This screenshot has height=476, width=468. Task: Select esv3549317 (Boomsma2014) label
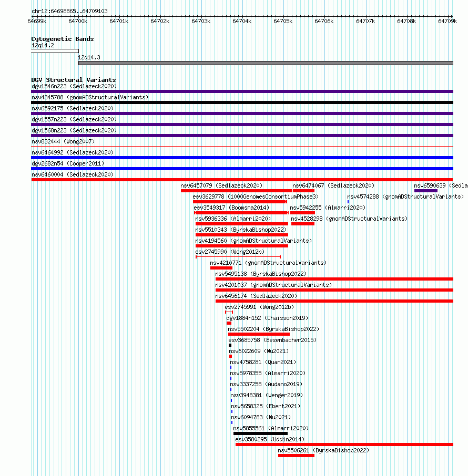[x=231, y=208]
